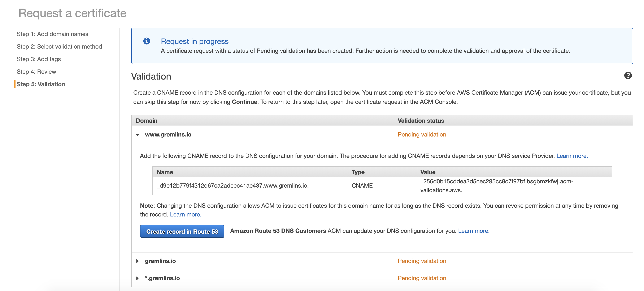The height and width of the screenshot is (291, 644).
Task: Click the www.gremlins.io domain name
Action: [x=168, y=135]
